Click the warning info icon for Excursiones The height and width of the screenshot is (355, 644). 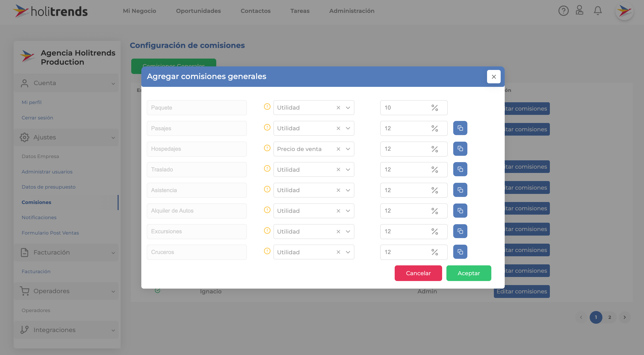point(267,231)
